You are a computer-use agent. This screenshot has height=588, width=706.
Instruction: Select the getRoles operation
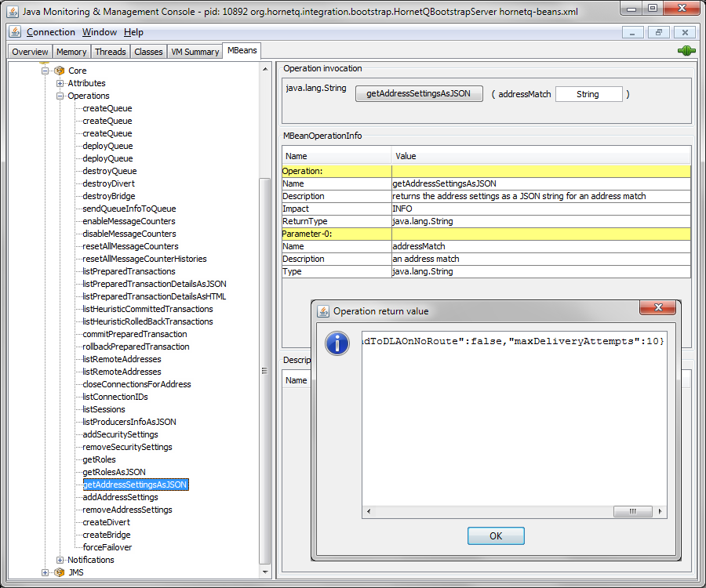click(99, 459)
